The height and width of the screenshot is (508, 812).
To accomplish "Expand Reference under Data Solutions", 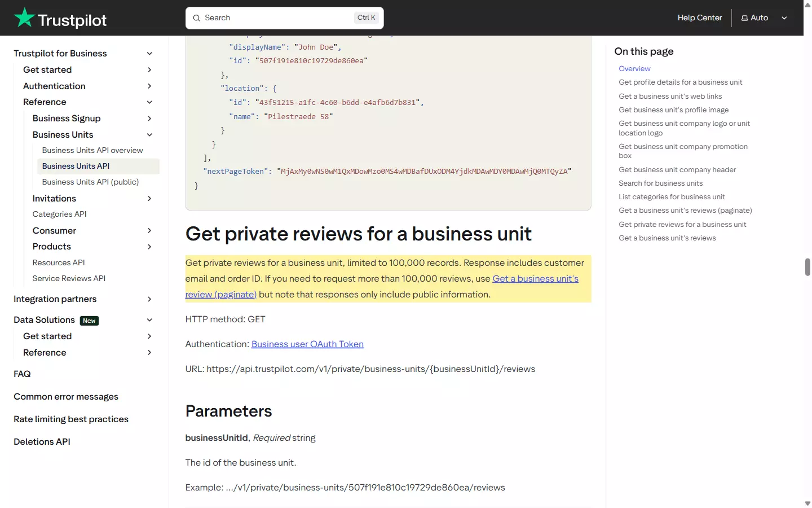I will coord(149,353).
